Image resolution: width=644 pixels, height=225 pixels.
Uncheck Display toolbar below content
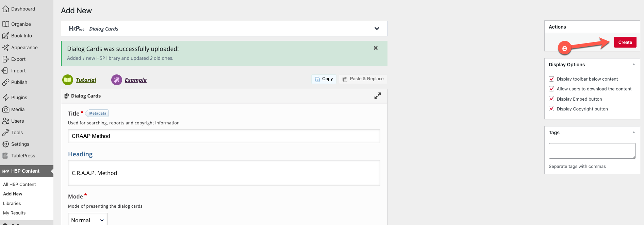point(551,79)
